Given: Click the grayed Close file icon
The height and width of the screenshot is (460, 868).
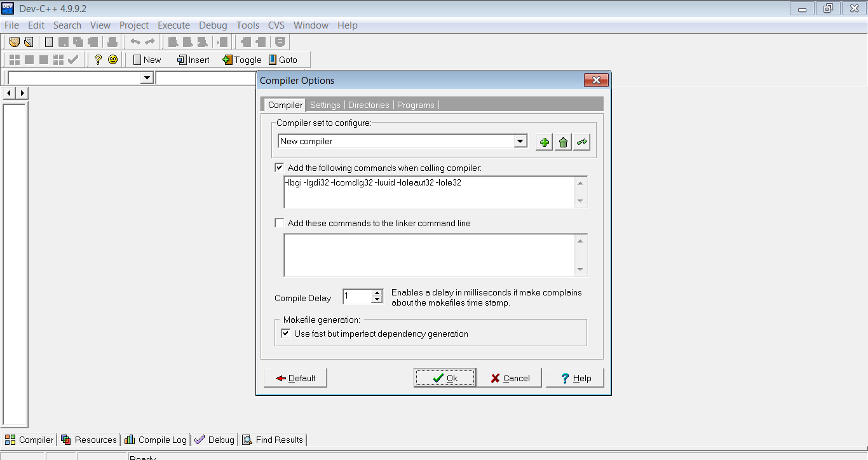Looking at the screenshot, I should coord(93,42).
